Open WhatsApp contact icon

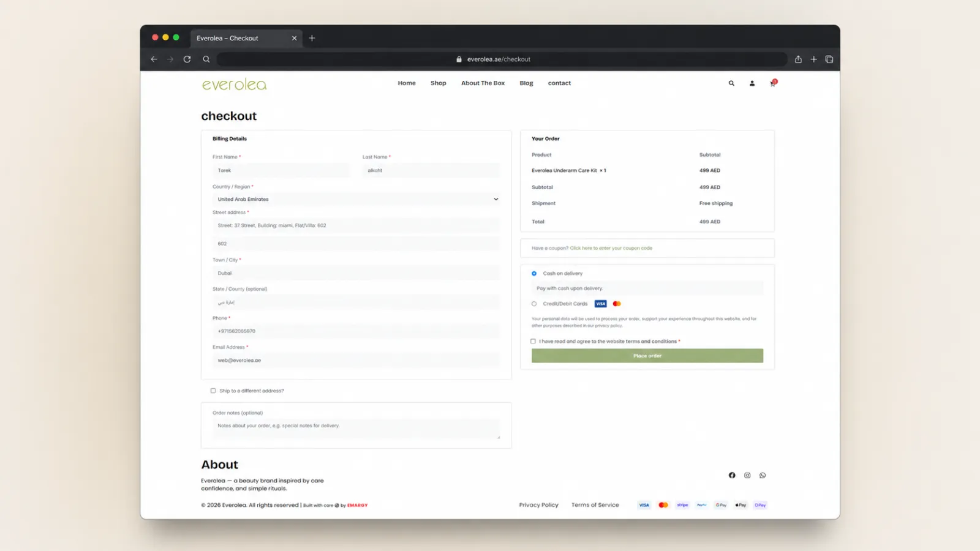763,475
